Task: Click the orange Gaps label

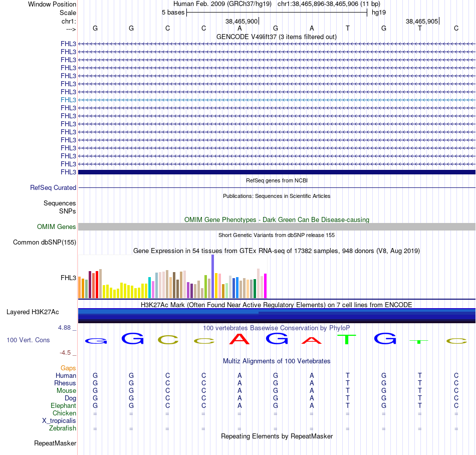Action: (68, 368)
